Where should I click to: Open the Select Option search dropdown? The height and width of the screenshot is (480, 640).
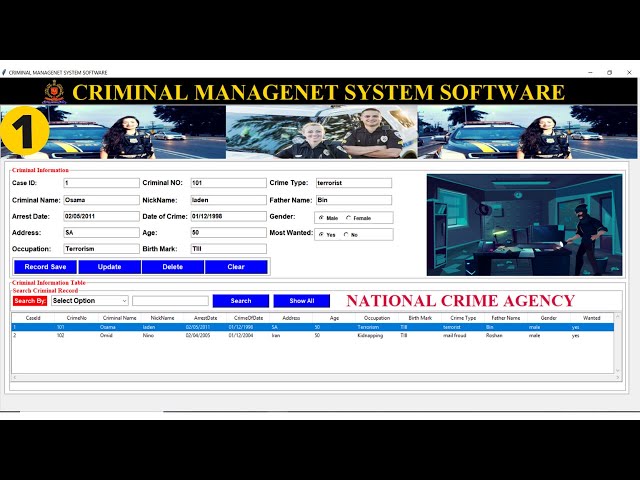click(x=90, y=301)
